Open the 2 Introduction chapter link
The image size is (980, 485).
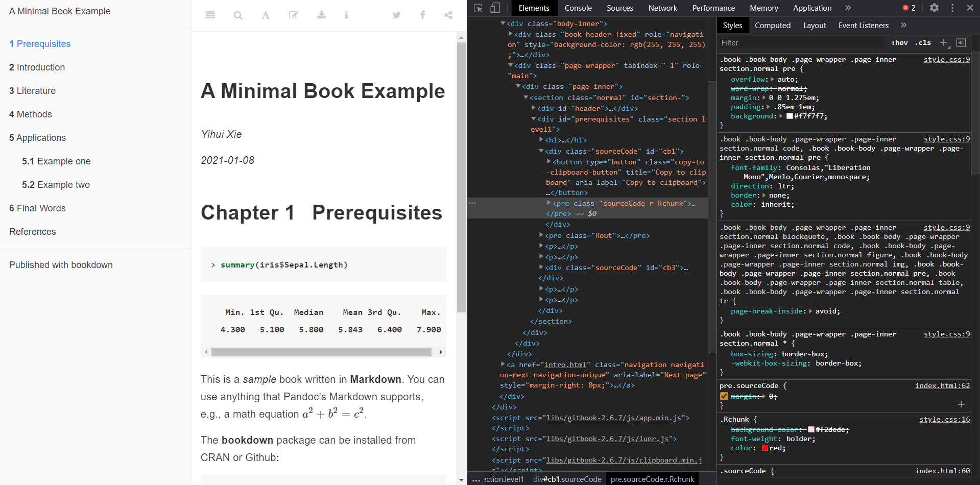point(37,67)
